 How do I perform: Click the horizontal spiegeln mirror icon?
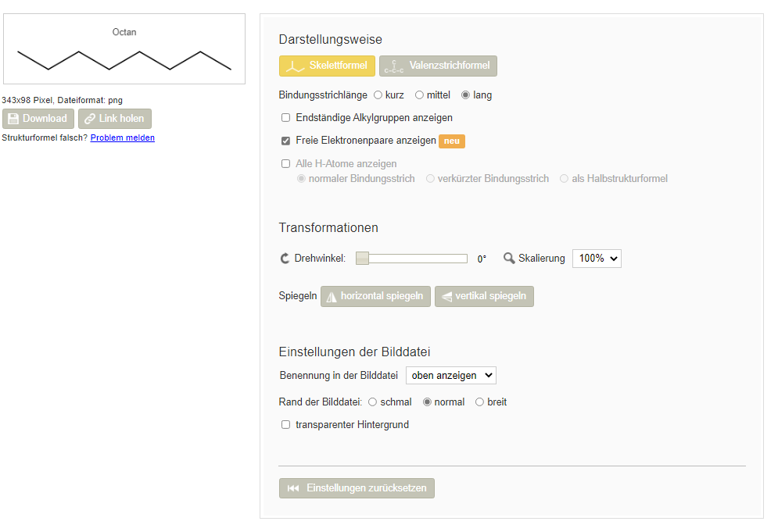click(332, 297)
